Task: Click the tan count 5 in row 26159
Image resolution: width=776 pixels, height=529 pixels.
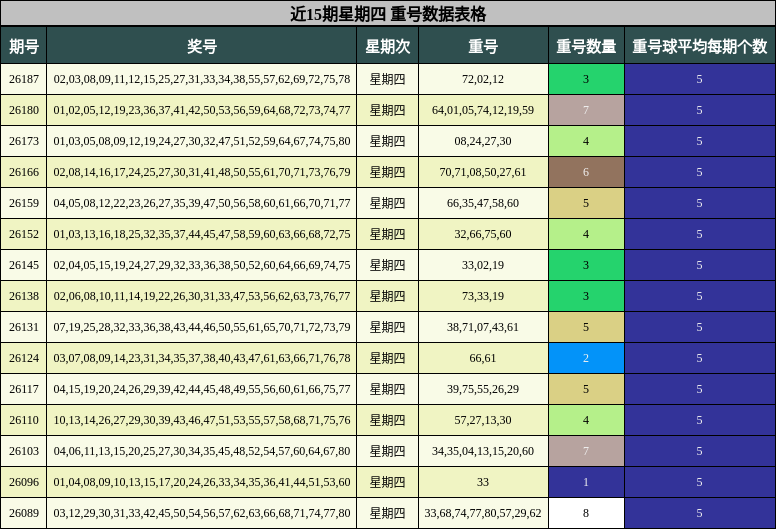Action: [x=586, y=203]
